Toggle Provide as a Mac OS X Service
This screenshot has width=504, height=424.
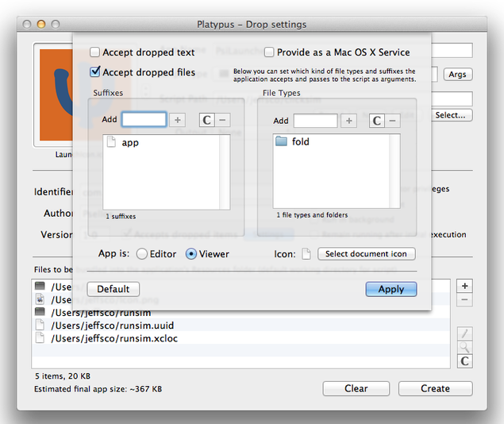pyautogui.click(x=269, y=52)
